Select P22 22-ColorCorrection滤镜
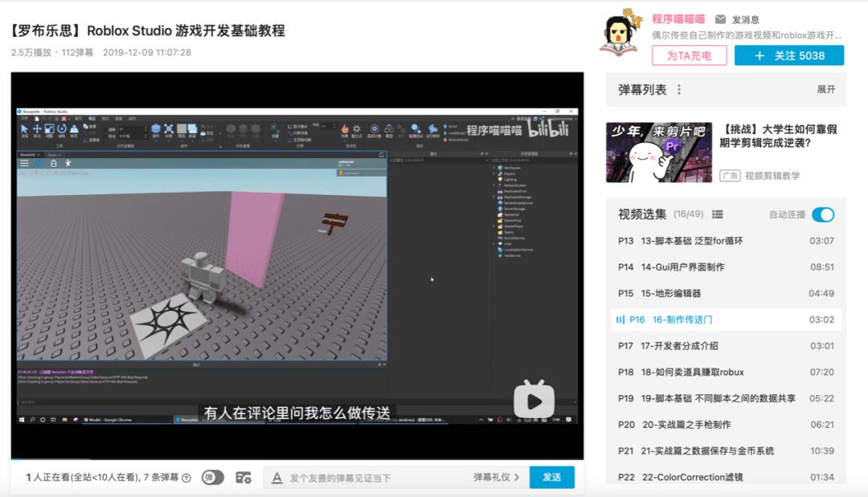This screenshot has height=497, width=868. pyautogui.click(x=726, y=477)
